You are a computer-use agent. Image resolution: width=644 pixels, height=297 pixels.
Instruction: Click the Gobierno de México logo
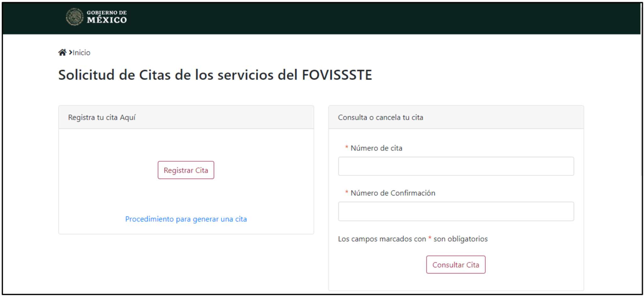tap(96, 17)
